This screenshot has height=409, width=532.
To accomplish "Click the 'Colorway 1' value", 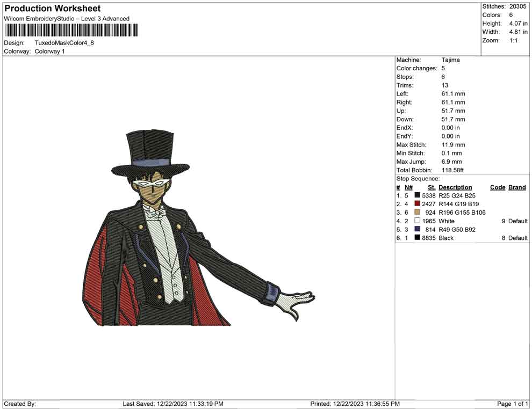I will coord(49,51).
